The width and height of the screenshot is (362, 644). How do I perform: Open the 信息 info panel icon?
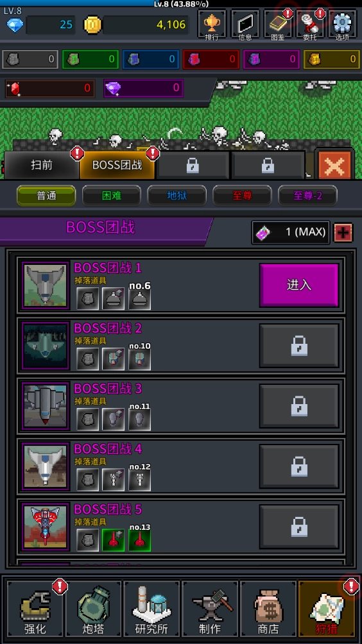(245, 24)
